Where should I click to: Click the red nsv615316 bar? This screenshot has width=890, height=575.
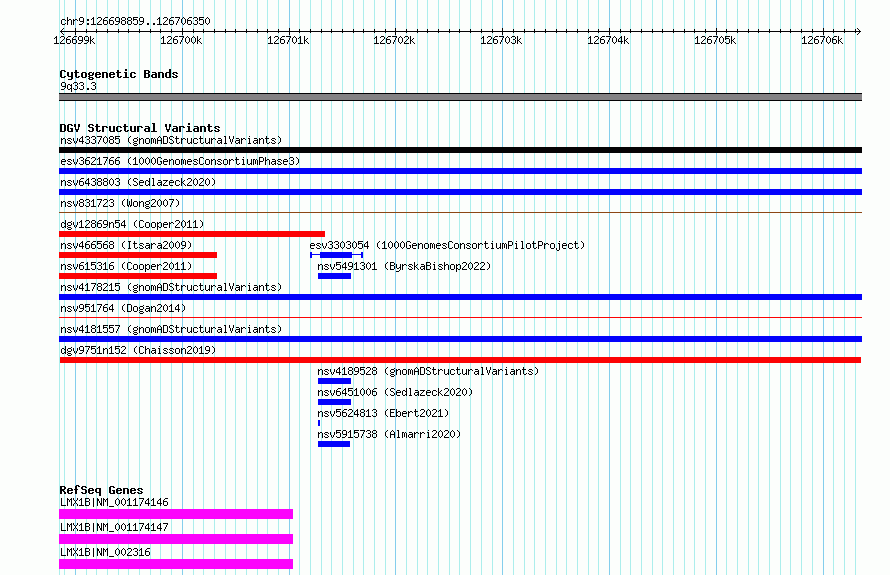[138, 276]
